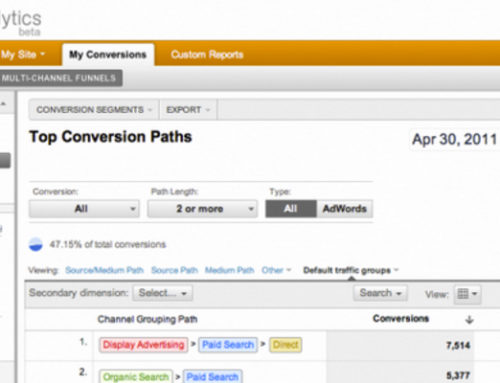The height and width of the screenshot is (383, 500).
Task: Click the Display Advertising channel tag
Action: coord(143,345)
